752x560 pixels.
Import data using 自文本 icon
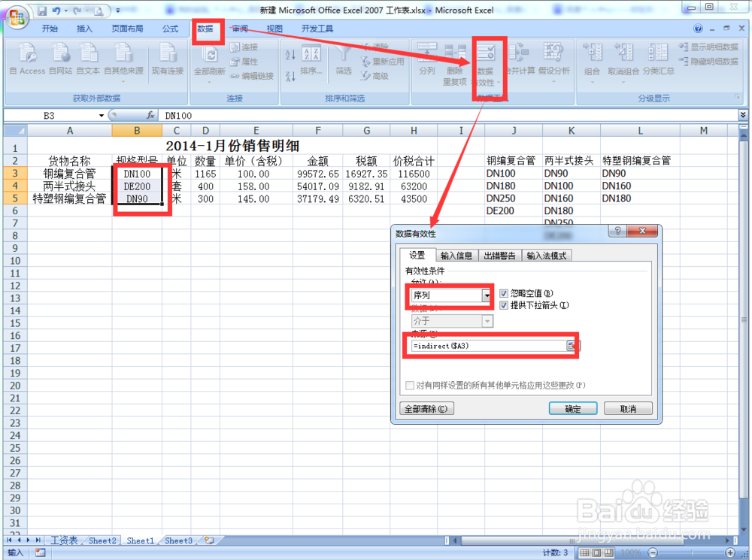pyautogui.click(x=88, y=59)
